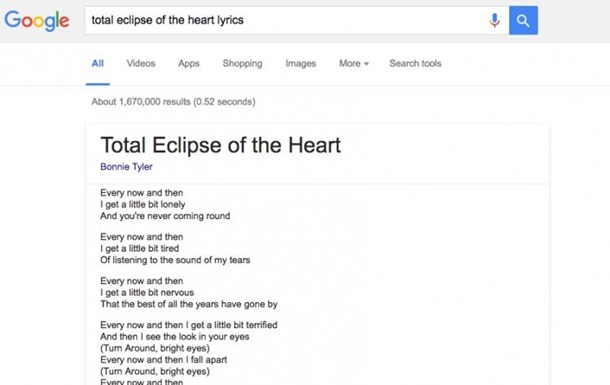Click the Google logo

click(37, 21)
